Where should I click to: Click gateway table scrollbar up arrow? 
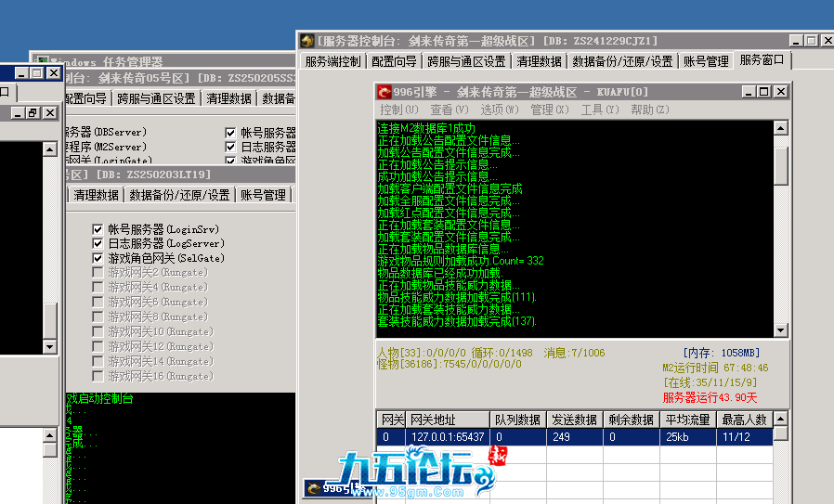(780, 419)
